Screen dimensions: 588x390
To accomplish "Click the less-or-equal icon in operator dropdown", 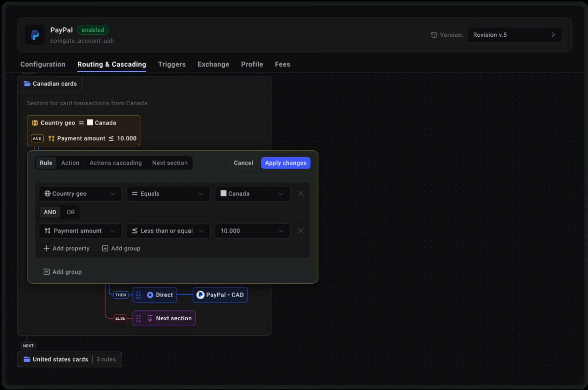I will (x=135, y=231).
